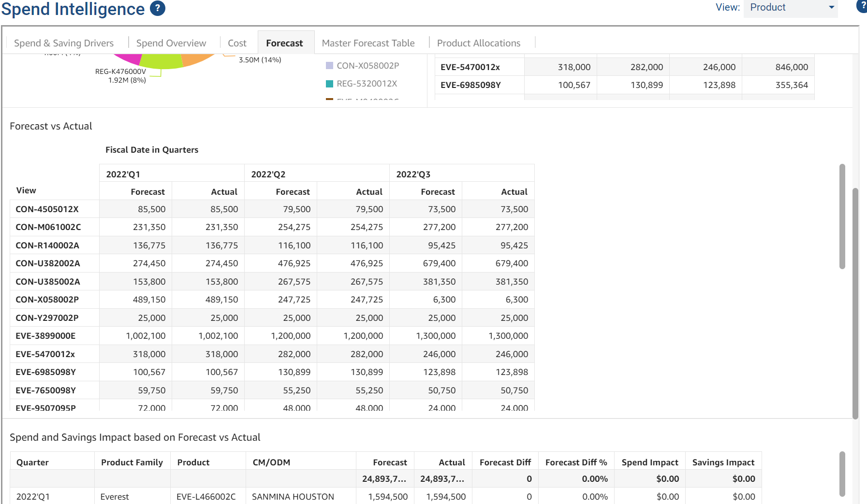Click the help icon beside Spend Intelligence title

pos(158,8)
